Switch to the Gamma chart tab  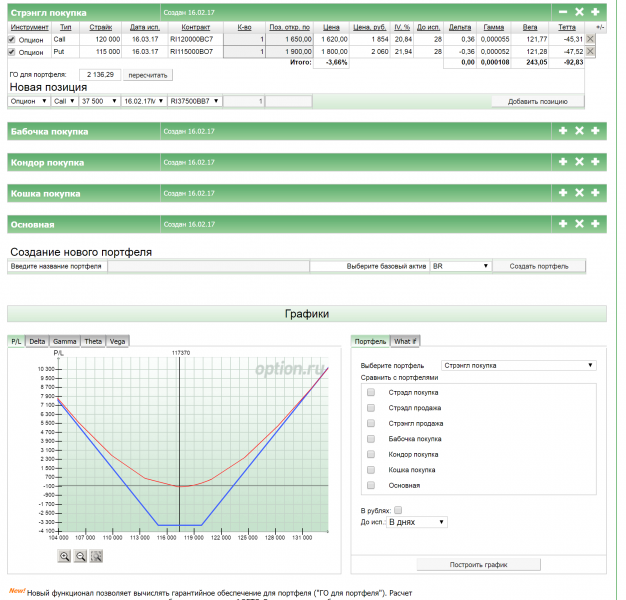click(64, 341)
